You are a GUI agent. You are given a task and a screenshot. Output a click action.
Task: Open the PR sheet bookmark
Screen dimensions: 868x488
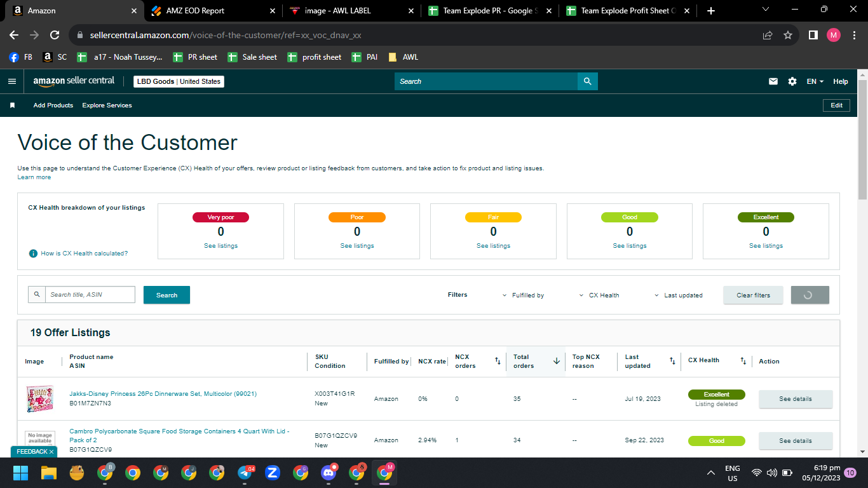(x=196, y=57)
